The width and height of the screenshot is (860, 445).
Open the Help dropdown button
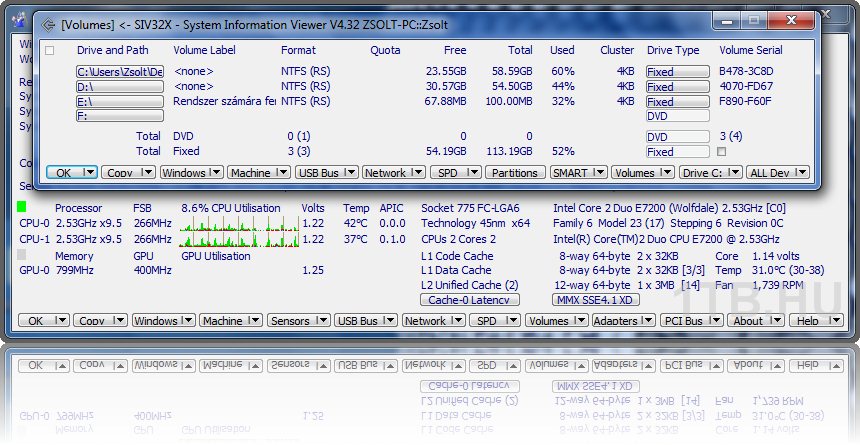(816, 320)
